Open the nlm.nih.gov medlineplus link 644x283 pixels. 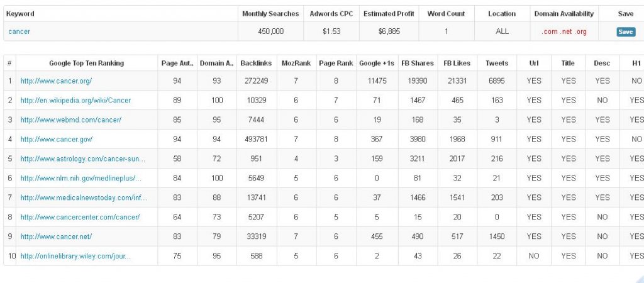coord(81,178)
